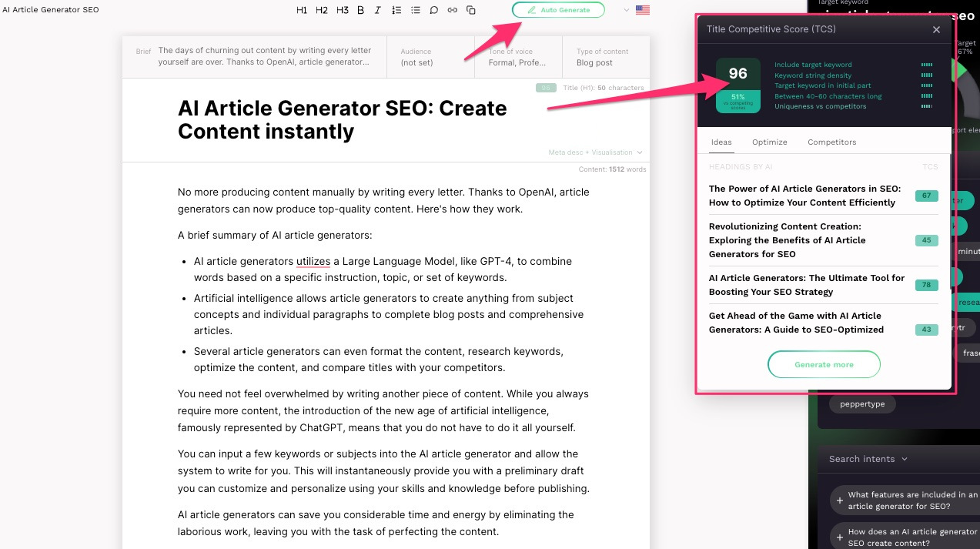
Task: Select heading idea 'The Power of AI Article Generators'
Action: pyautogui.click(x=804, y=196)
